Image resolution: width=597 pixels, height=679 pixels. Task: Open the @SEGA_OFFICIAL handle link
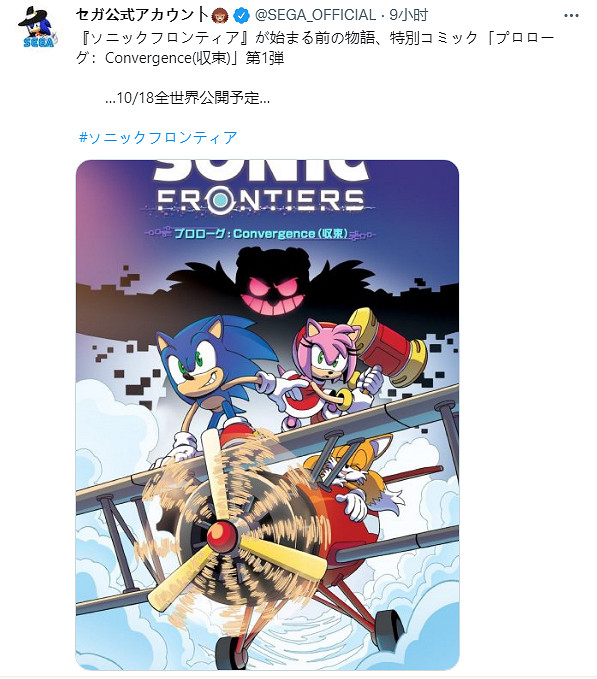click(315, 16)
